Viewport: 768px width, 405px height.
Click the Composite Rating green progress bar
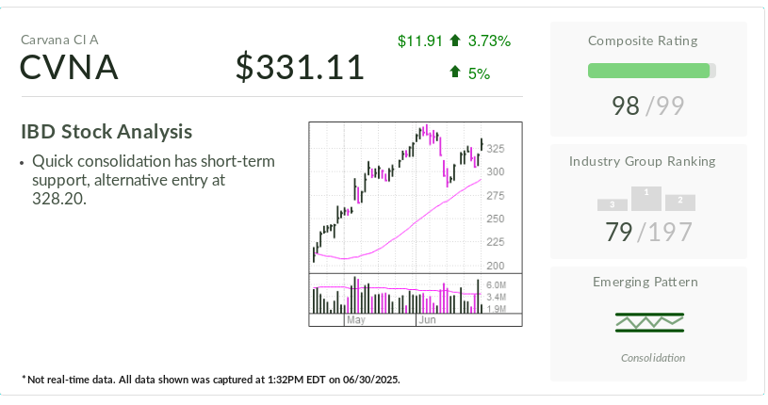649,71
